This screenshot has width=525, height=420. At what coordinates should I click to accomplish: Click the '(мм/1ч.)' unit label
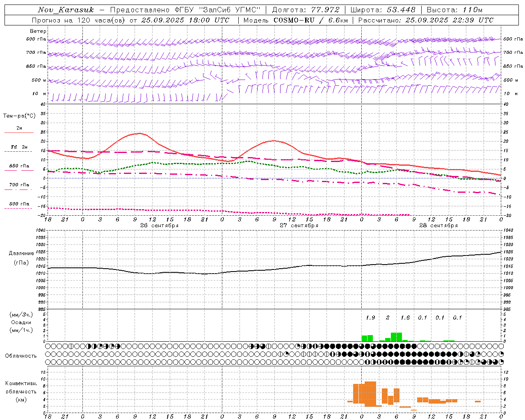(x=21, y=330)
